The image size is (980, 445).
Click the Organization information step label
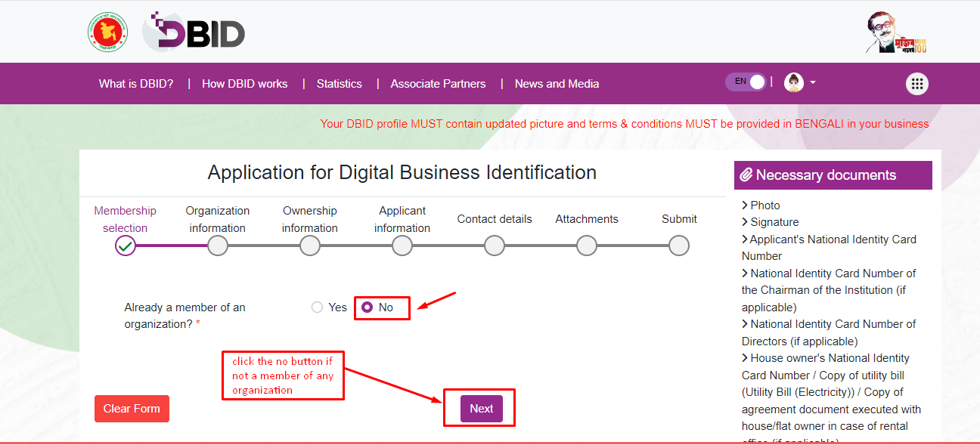point(218,219)
